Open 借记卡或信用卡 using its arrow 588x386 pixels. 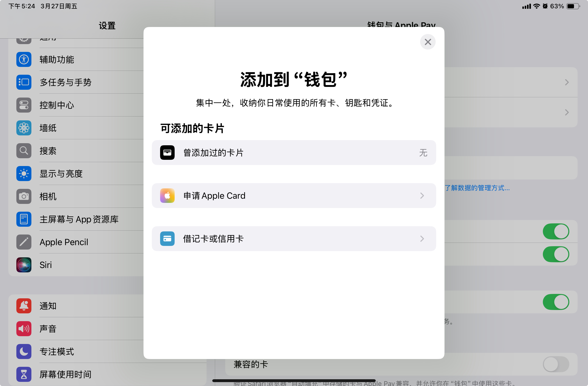tap(422, 239)
